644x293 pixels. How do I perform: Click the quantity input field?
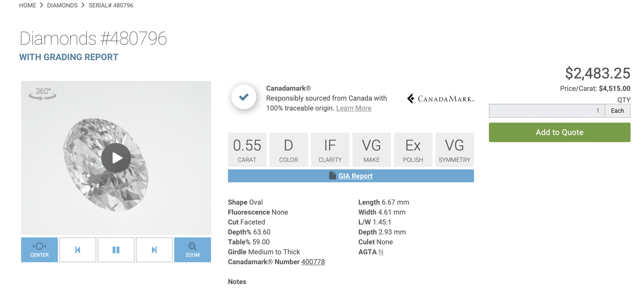pyautogui.click(x=546, y=111)
